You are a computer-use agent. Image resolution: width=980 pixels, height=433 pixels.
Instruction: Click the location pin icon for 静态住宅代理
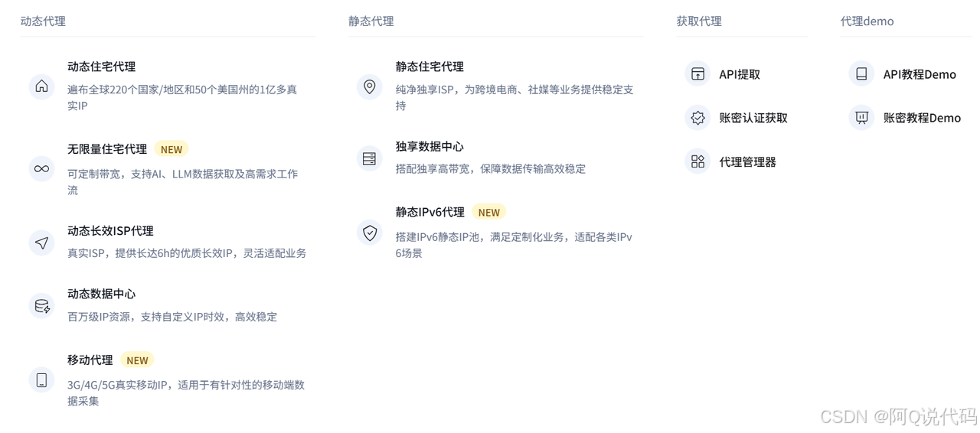(x=370, y=86)
